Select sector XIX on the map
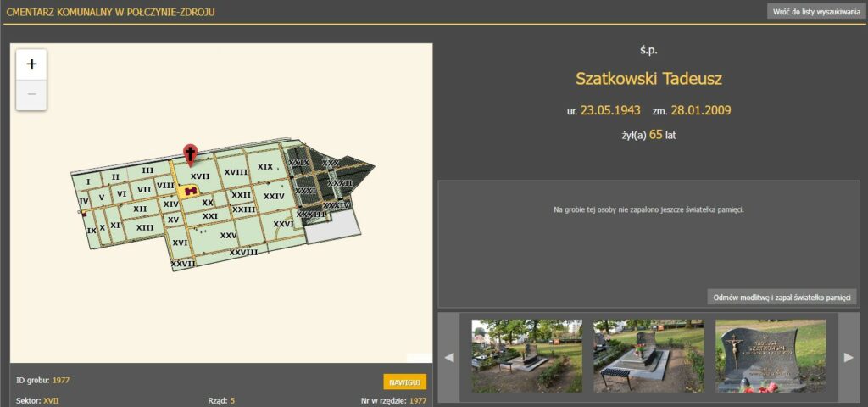The width and height of the screenshot is (868, 407). click(265, 167)
